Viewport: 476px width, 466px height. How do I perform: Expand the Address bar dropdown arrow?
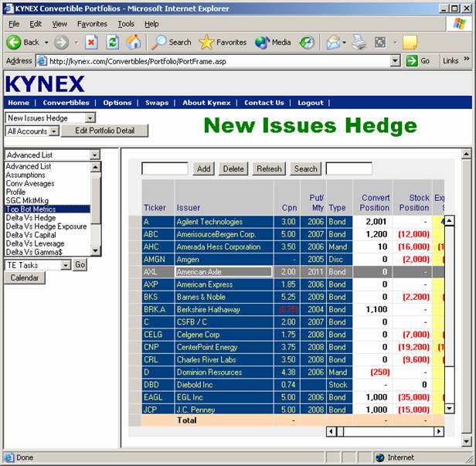click(x=395, y=61)
